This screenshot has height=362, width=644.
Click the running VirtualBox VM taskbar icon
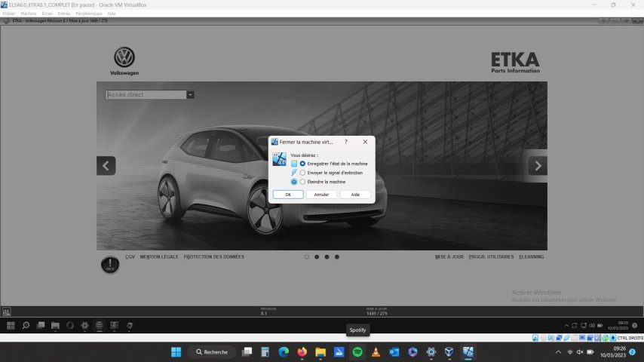[x=468, y=352]
